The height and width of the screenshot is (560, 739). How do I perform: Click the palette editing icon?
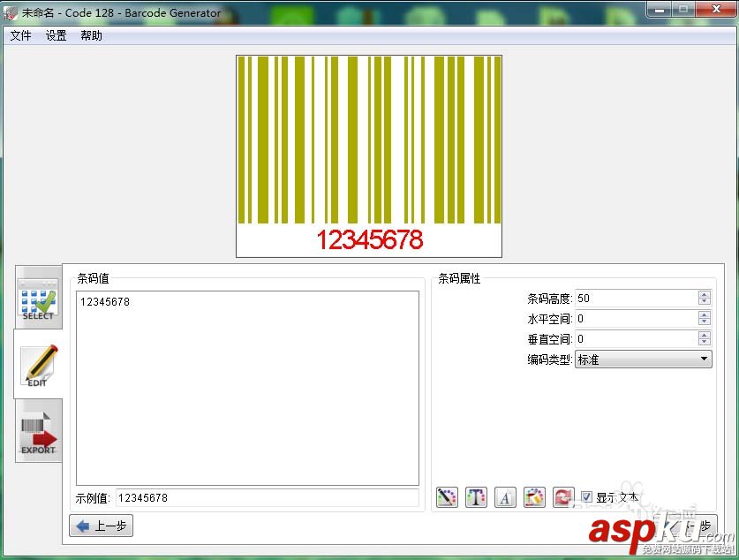click(x=534, y=497)
